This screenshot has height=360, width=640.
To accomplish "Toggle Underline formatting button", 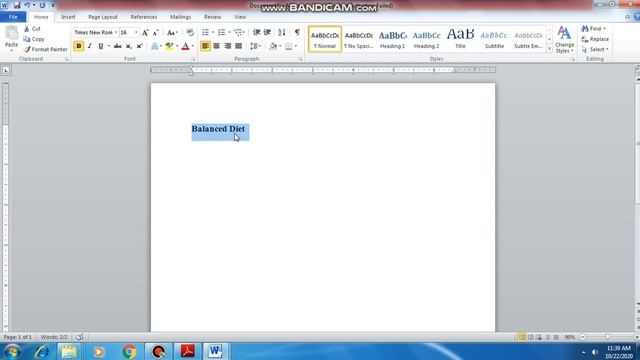I will (x=100, y=46).
